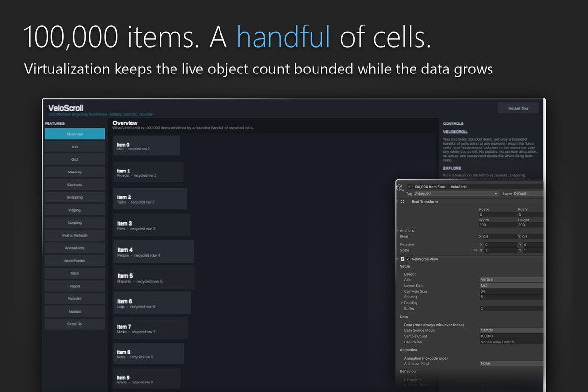
Task: Collapse the Rect Transform component foldout
Action: point(397,201)
